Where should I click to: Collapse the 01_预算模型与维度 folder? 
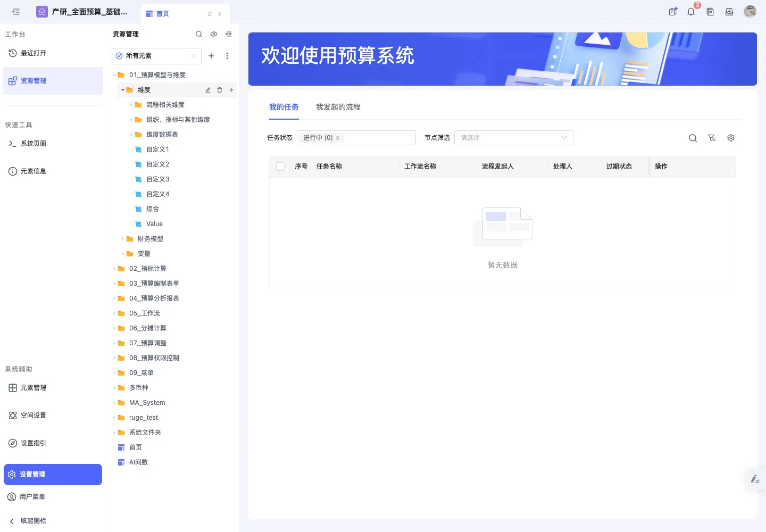114,75
